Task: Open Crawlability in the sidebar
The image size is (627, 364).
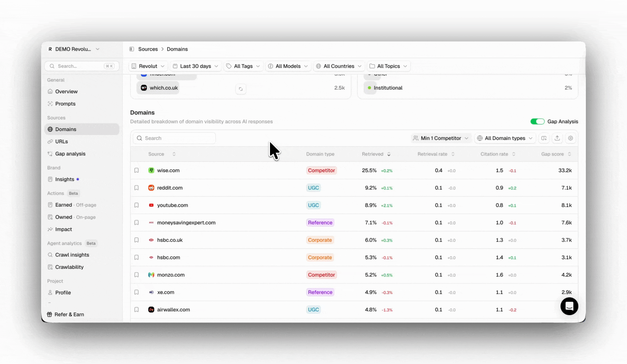Action: (82, 267)
